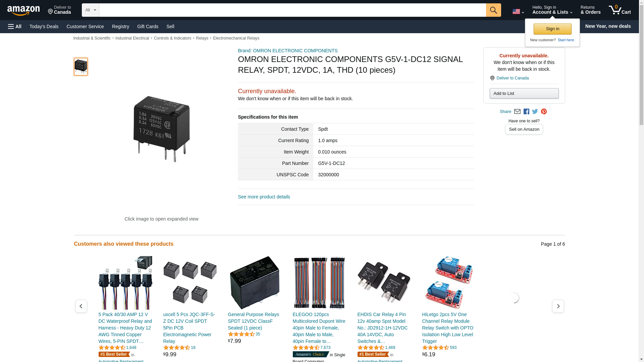Open the All hamburger menu
Image resolution: width=644 pixels, height=362 pixels.
(15, 26)
